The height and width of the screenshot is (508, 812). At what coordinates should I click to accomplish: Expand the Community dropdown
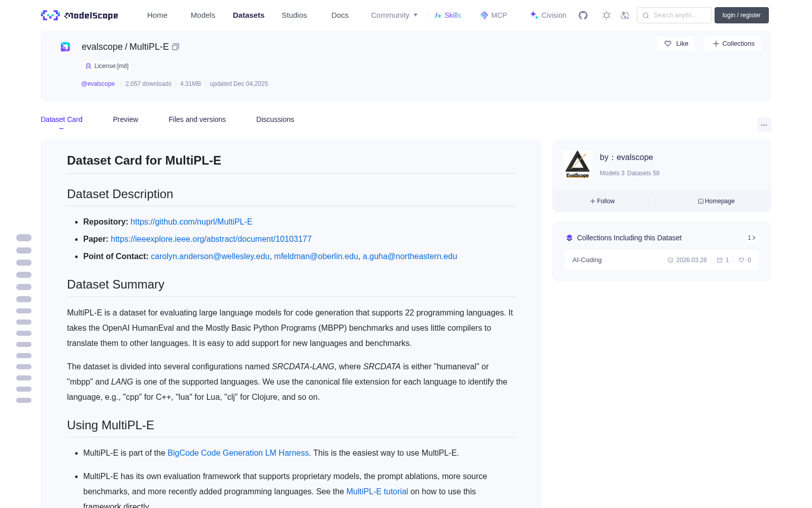(x=394, y=15)
